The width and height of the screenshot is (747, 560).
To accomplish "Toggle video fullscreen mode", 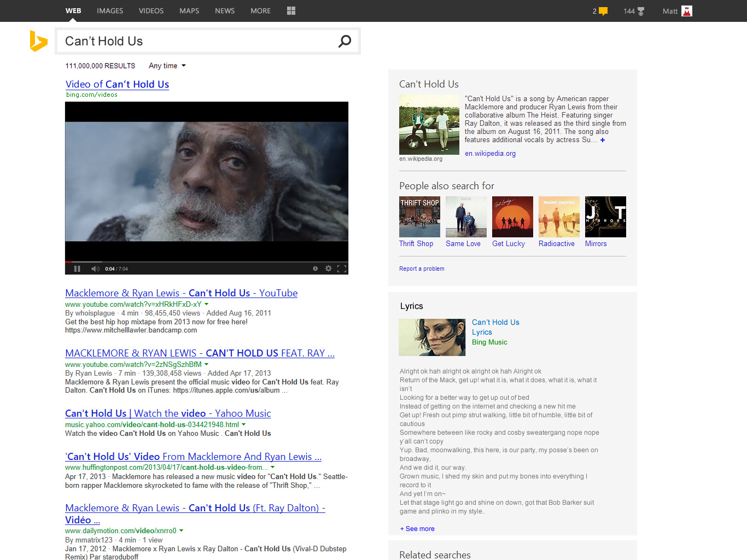I will 342,269.
